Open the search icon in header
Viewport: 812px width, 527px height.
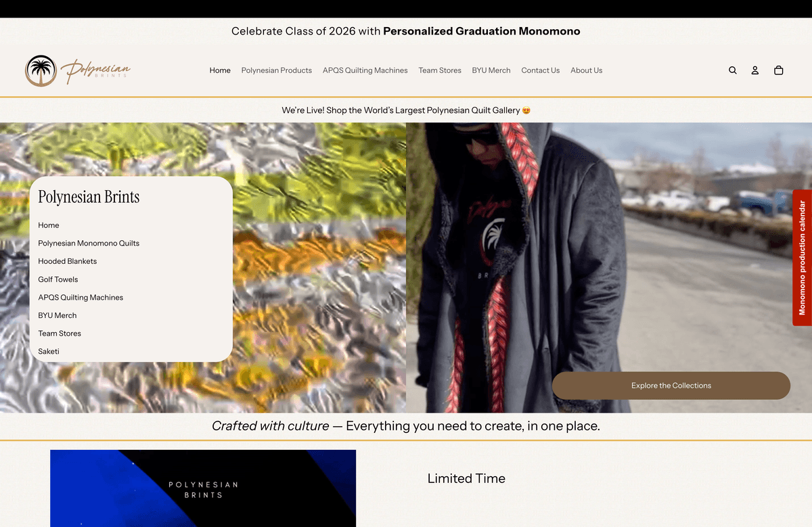tap(732, 70)
